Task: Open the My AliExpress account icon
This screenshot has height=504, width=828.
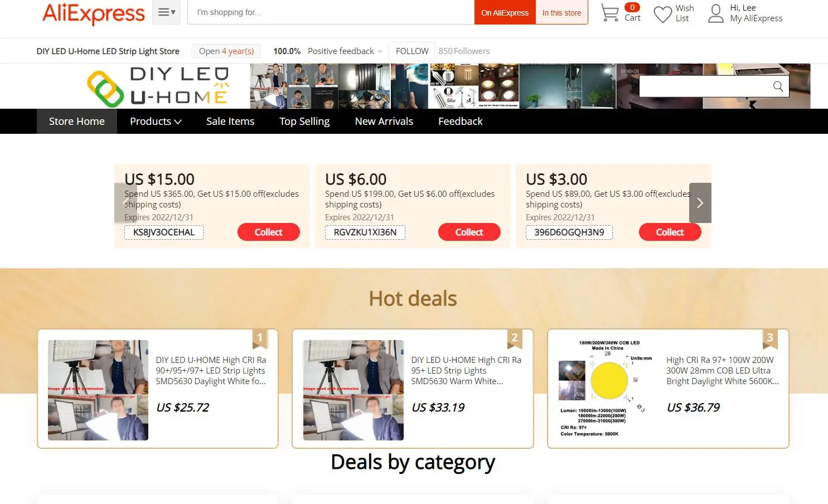Action: (x=716, y=13)
